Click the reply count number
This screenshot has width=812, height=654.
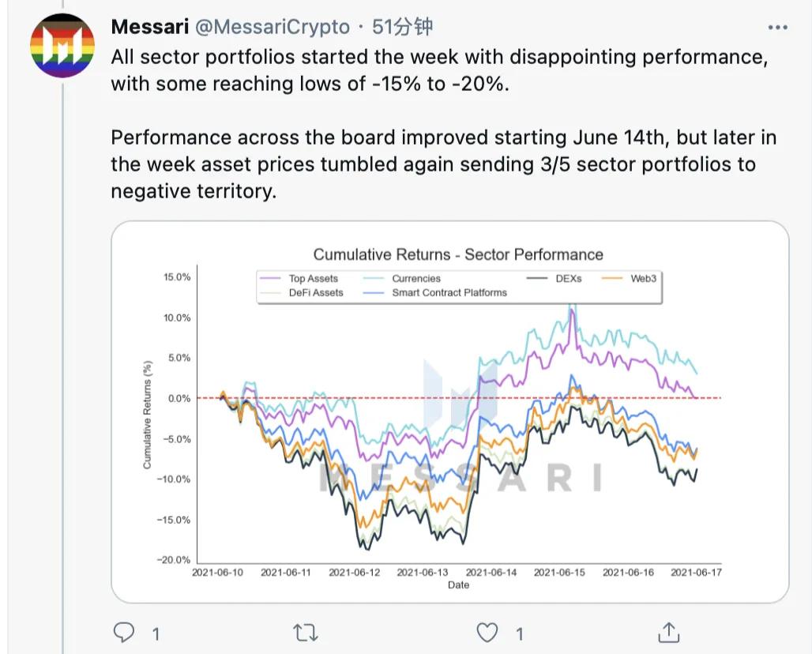pos(156,633)
